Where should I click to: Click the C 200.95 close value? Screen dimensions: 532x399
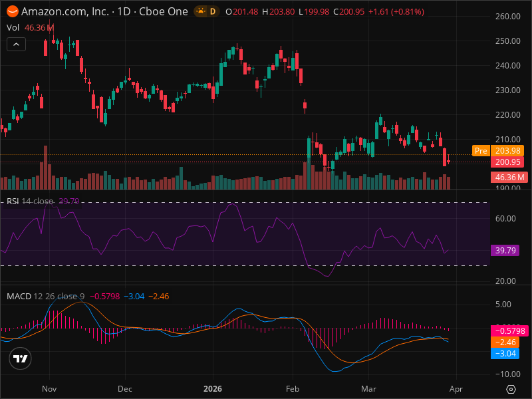(348, 11)
